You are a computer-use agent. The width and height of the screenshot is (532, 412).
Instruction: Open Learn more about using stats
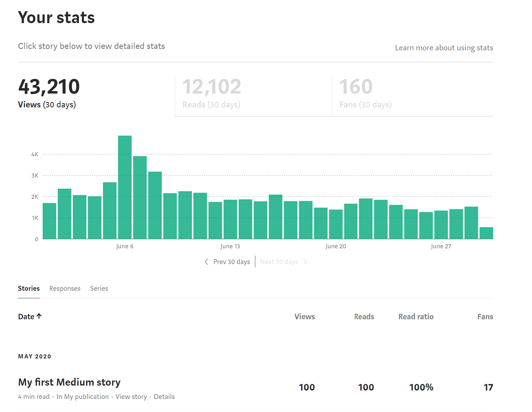tap(444, 48)
